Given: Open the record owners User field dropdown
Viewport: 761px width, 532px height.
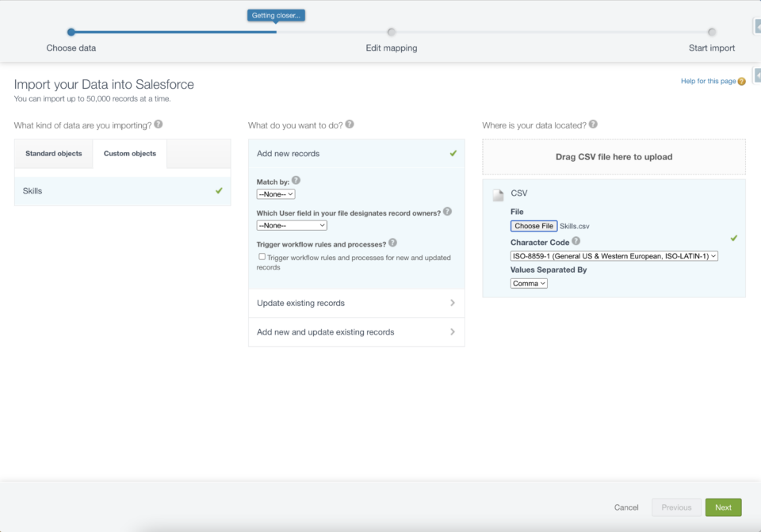Looking at the screenshot, I should click(x=292, y=225).
